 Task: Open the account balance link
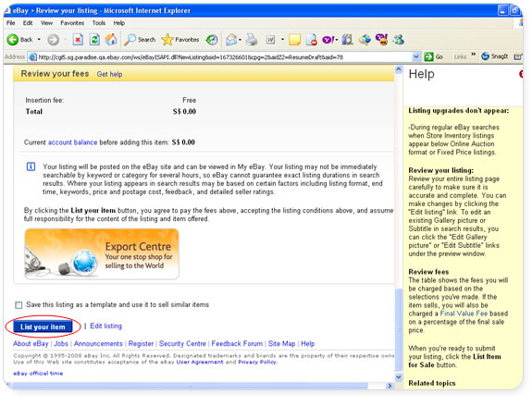point(72,142)
